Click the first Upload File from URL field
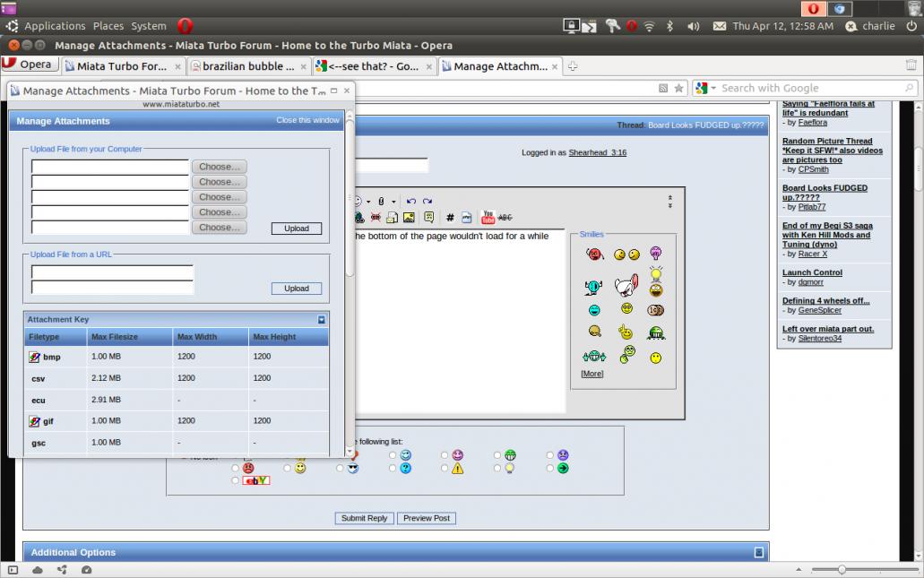This screenshot has width=924, height=578. click(x=112, y=272)
